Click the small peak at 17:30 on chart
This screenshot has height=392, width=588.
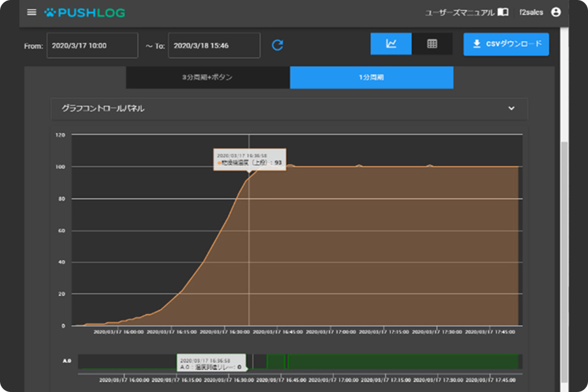(x=430, y=165)
